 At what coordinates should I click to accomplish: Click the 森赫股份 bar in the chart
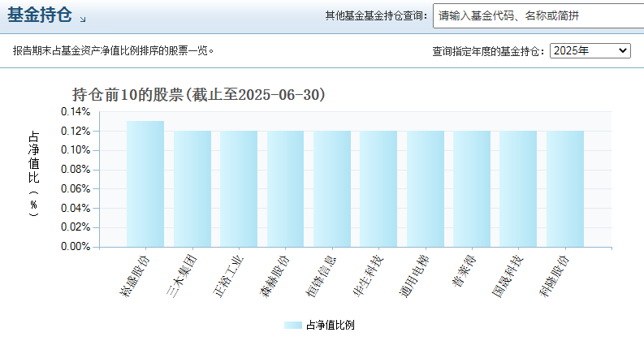pos(285,189)
